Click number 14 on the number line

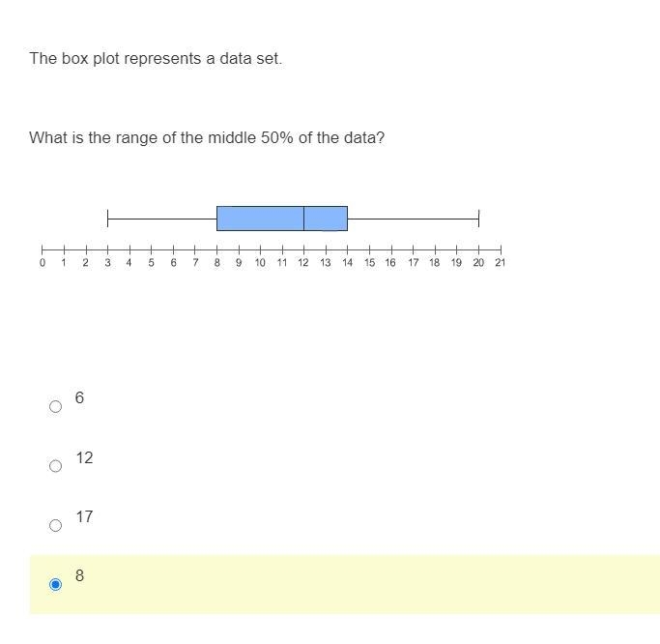pos(347,263)
